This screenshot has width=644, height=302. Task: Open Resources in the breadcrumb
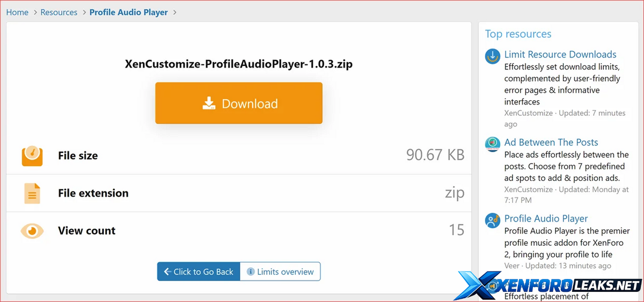click(59, 12)
